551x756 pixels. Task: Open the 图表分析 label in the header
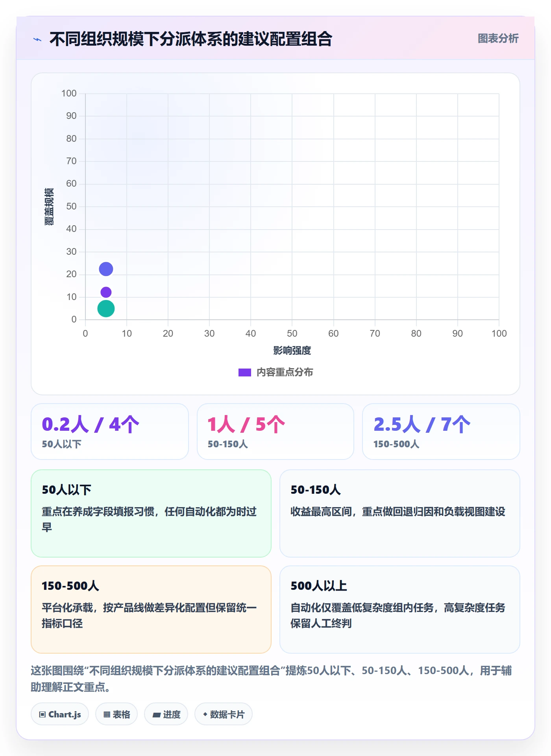498,39
